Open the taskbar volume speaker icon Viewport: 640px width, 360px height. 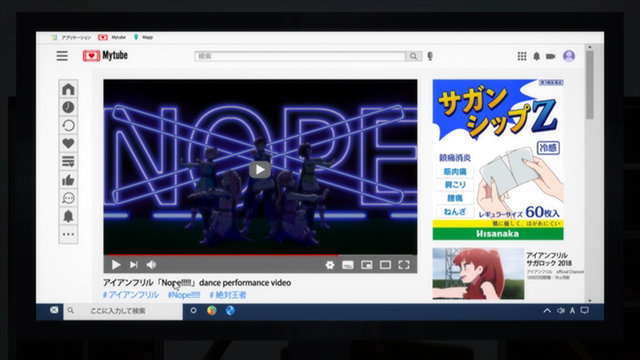(x=561, y=311)
